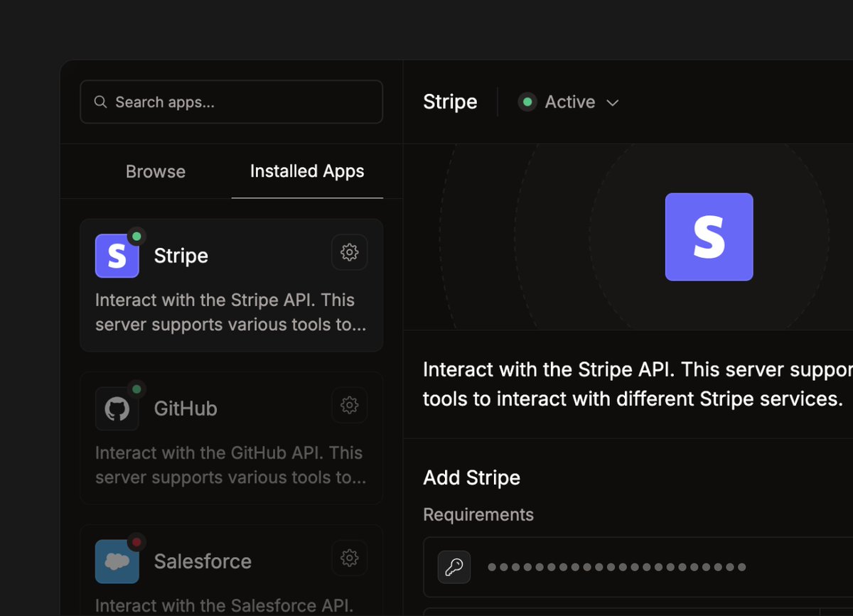
Task: Select the Salesforce app name in the list
Action: point(203,561)
